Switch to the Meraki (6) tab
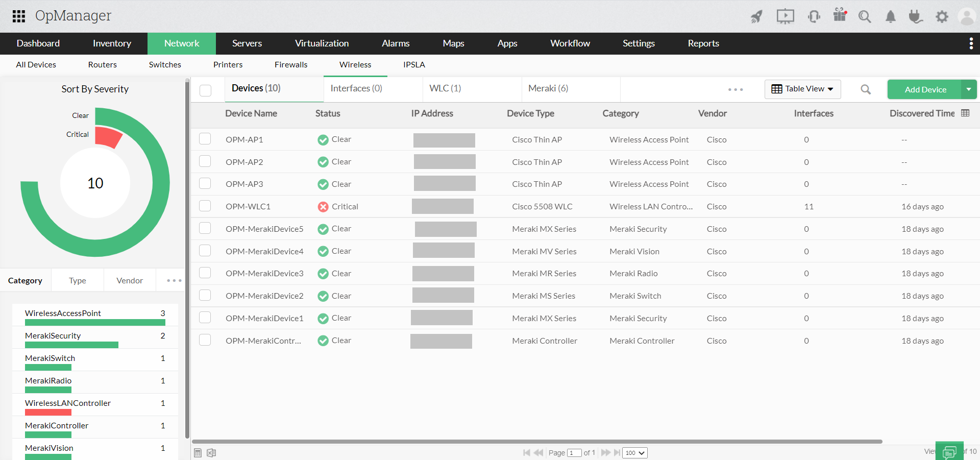 click(548, 88)
